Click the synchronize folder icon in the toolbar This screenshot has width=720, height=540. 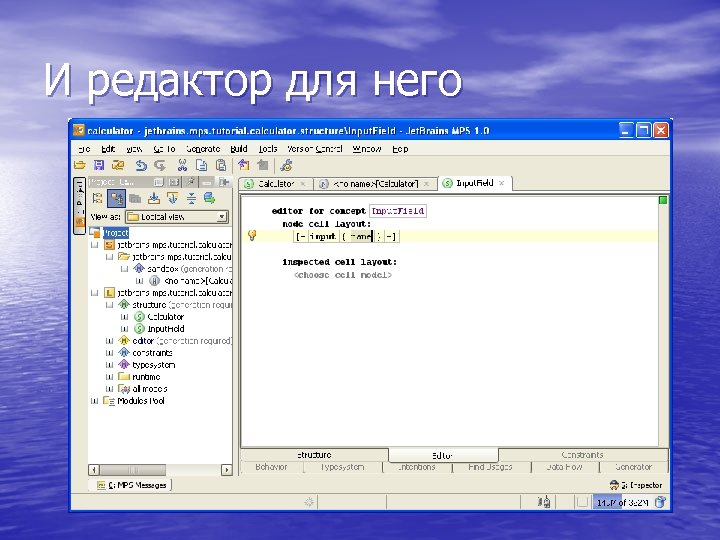pyautogui.click(x=118, y=165)
